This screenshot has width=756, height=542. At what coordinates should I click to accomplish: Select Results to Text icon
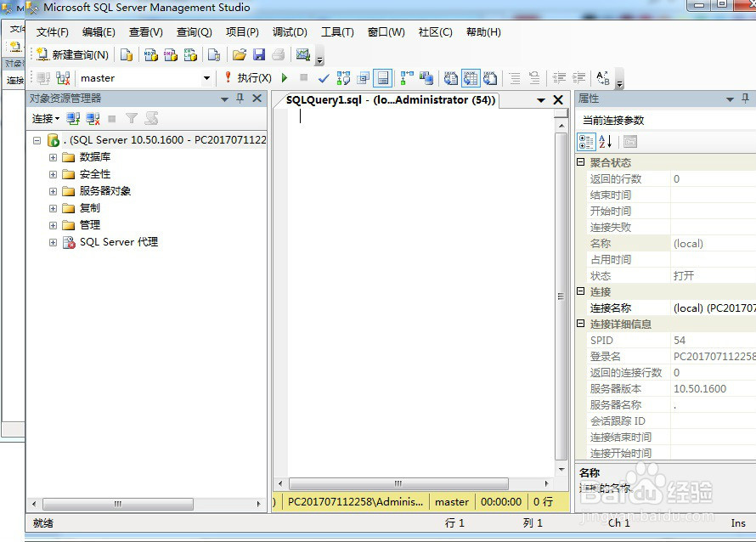(451, 78)
